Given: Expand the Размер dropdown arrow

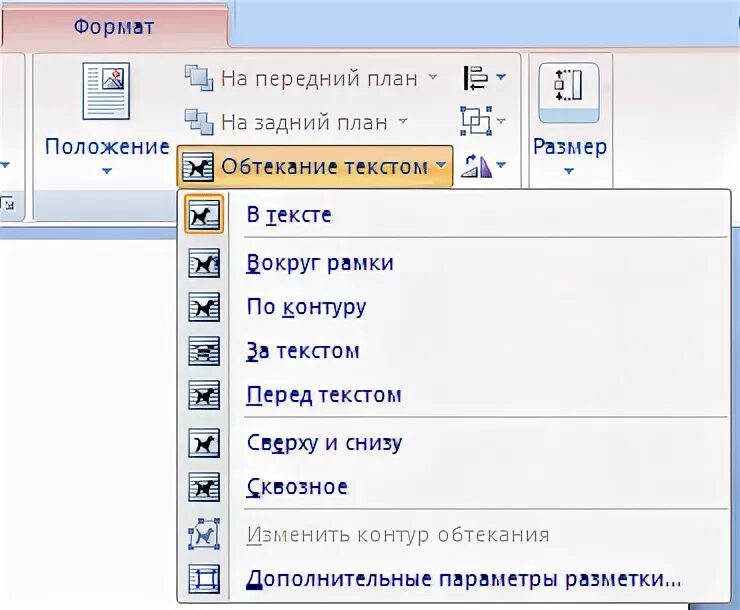Looking at the screenshot, I should pos(569,171).
